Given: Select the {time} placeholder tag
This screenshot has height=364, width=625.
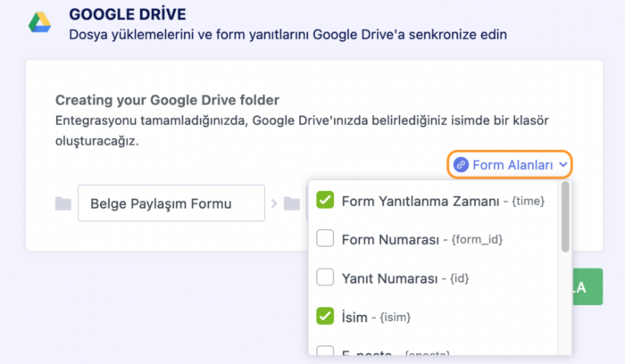Looking at the screenshot, I should 528,202.
